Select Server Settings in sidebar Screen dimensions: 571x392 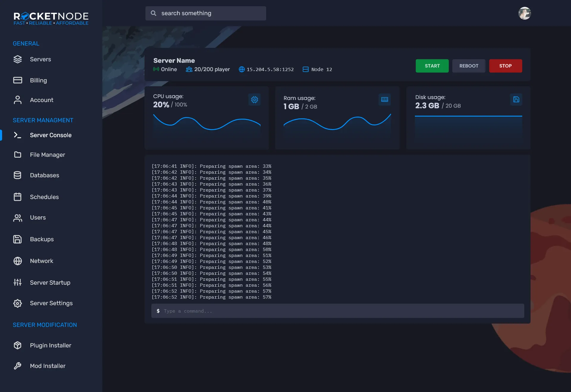tap(51, 303)
